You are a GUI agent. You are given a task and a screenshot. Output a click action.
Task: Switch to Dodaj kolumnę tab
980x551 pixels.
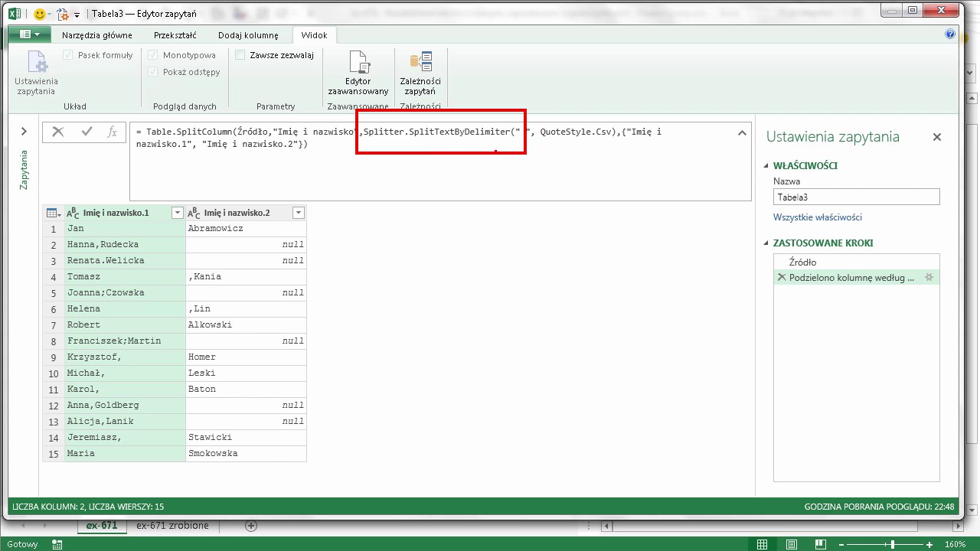pyautogui.click(x=249, y=35)
